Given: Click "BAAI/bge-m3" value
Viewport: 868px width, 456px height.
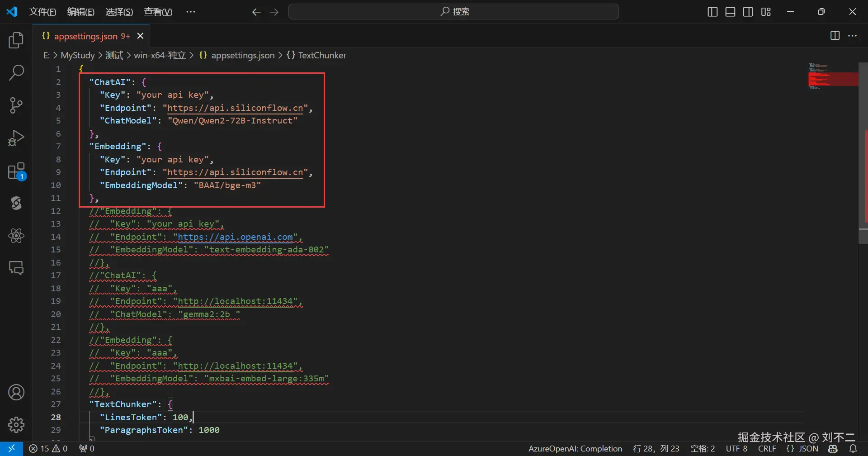Looking at the screenshot, I should click(x=227, y=185).
